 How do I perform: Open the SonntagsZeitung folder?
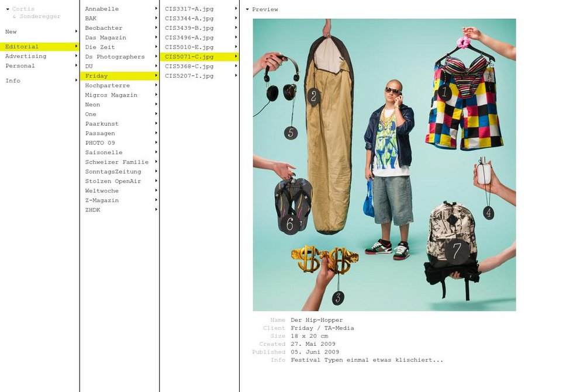[113, 172]
